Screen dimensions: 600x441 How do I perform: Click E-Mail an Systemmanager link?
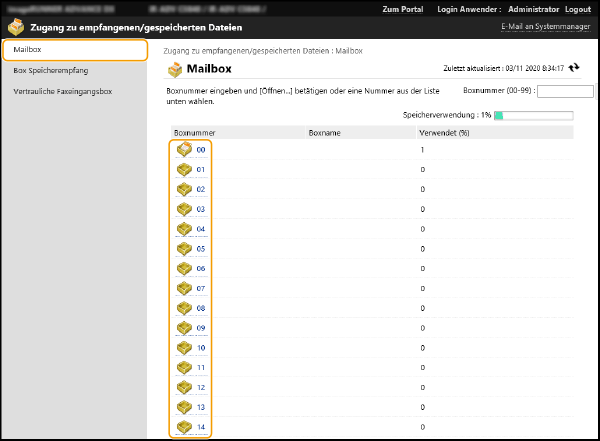click(x=546, y=26)
